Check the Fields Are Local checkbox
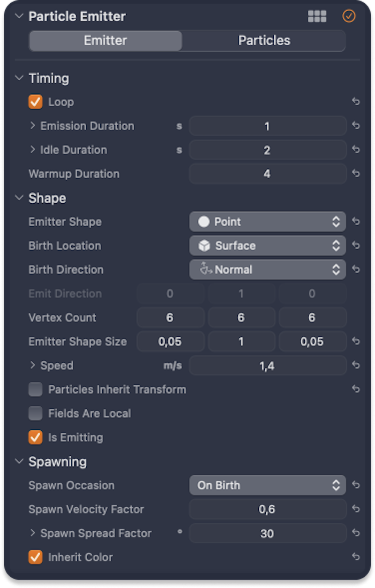 pos(35,413)
